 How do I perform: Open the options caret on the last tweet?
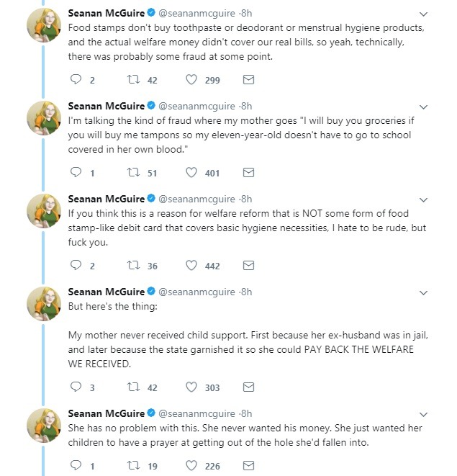click(423, 414)
